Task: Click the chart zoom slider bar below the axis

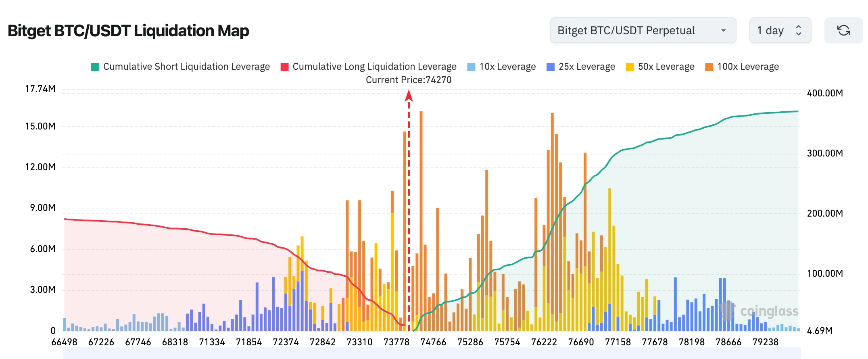Action: pyautogui.click(x=432, y=353)
